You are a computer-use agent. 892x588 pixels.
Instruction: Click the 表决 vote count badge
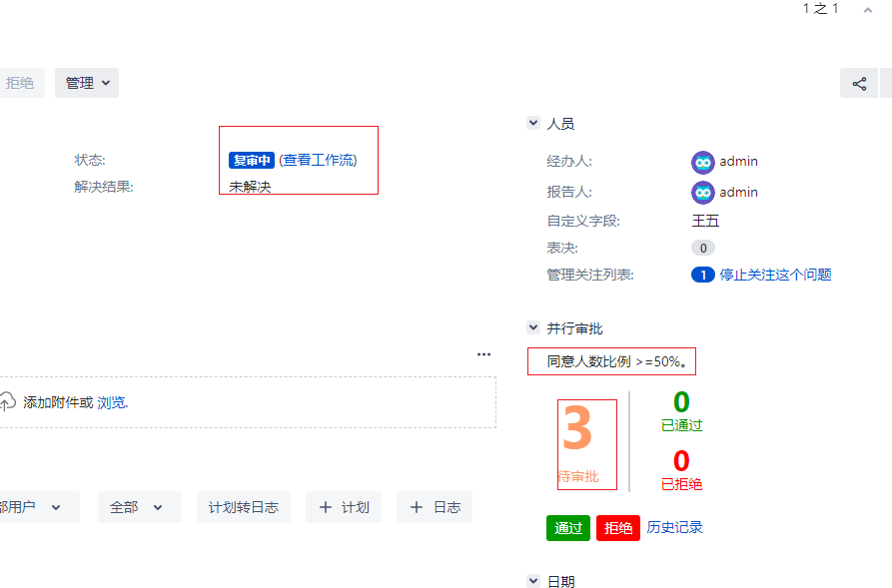[702, 248]
